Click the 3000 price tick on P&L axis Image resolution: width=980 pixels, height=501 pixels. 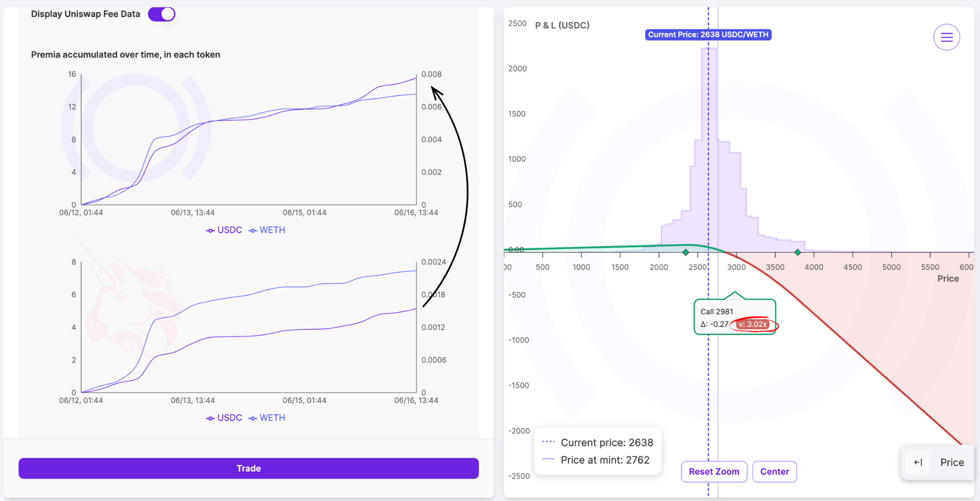(x=736, y=267)
